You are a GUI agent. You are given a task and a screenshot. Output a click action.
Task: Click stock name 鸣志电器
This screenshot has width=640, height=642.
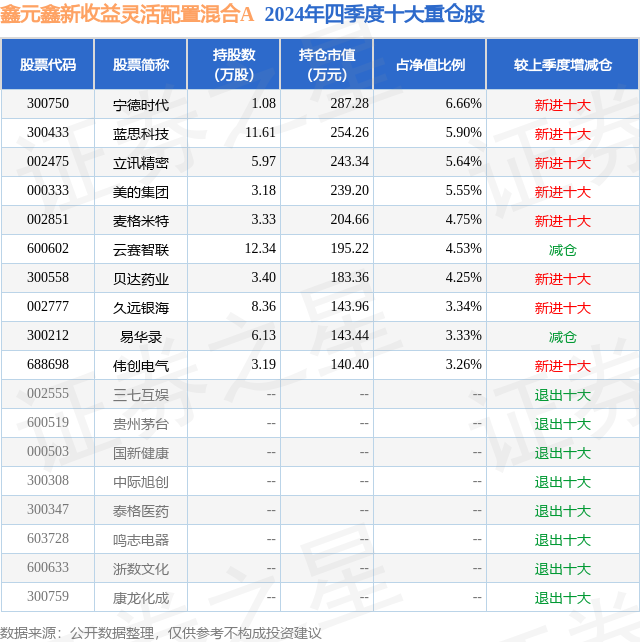tap(141, 541)
